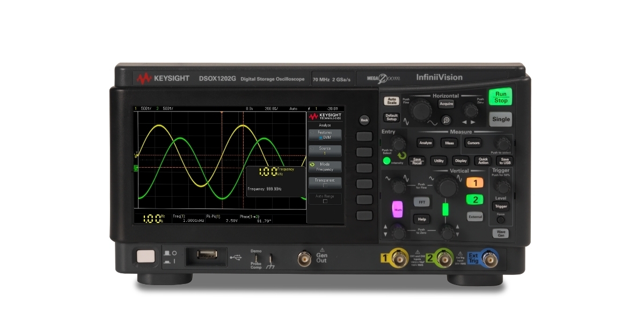
Task: Open the Source 1 selection softkey
Action: [325, 150]
